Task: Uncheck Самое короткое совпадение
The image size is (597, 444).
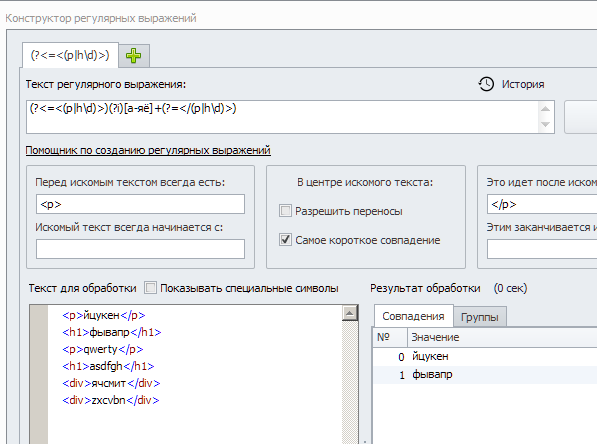Action: point(285,240)
